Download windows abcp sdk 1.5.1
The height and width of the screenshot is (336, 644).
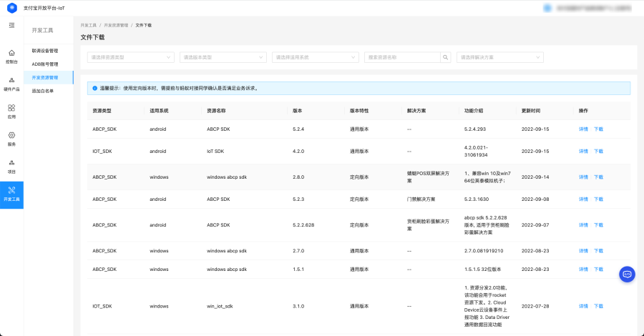pyautogui.click(x=598, y=270)
